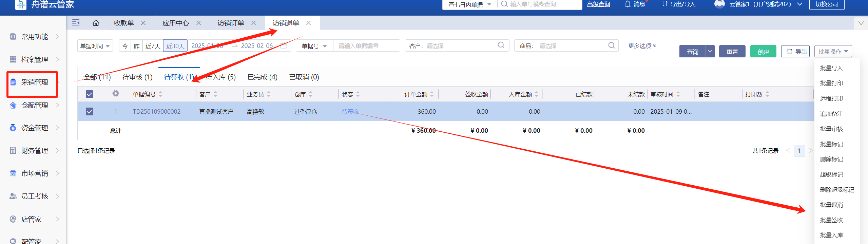Click search icon in 客户 field
Image resolution: width=868 pixels, height=244 pixels.
click(501, 45)
